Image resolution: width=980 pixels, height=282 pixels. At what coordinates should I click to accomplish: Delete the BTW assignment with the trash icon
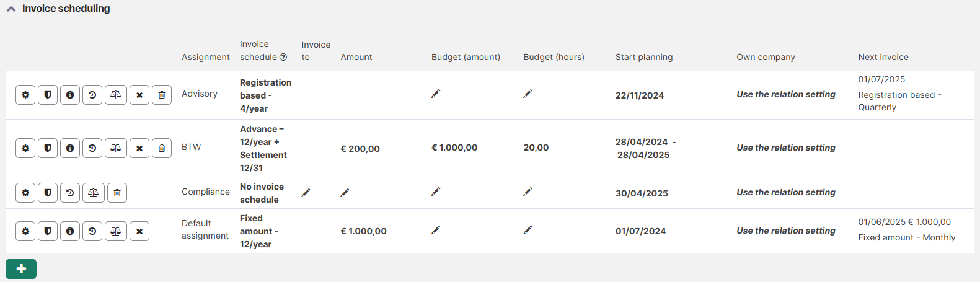162,148
